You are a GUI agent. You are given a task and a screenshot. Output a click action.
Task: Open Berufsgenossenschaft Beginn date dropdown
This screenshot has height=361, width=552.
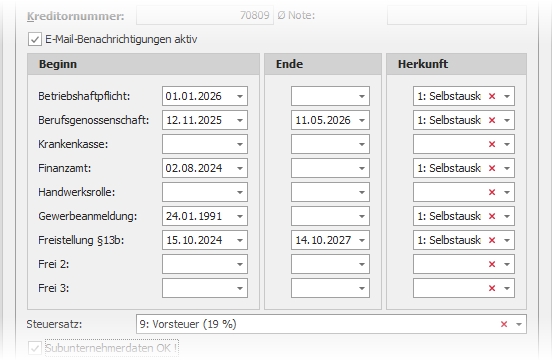[240, 120]
